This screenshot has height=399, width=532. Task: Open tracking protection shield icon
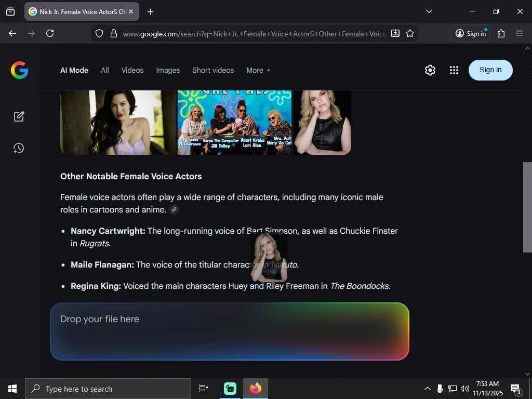[99, 34]
